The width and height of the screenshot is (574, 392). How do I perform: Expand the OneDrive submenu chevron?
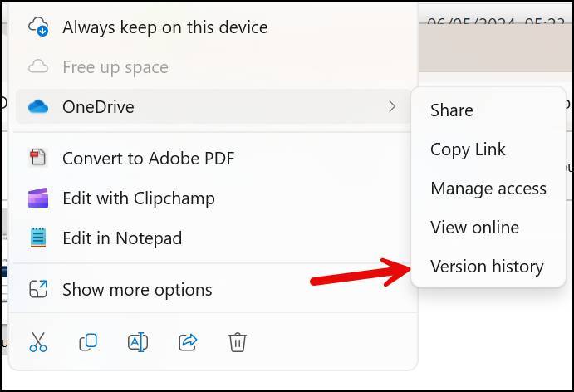[392, 106]
